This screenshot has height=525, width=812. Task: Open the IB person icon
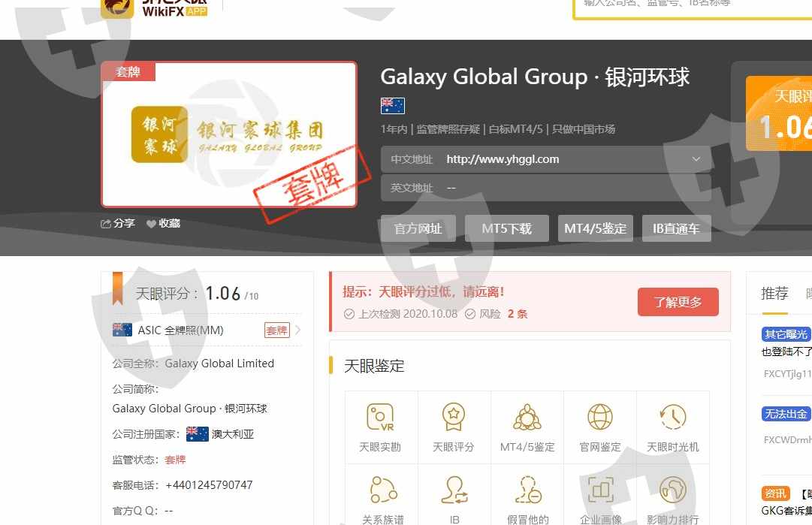[454, 490]
